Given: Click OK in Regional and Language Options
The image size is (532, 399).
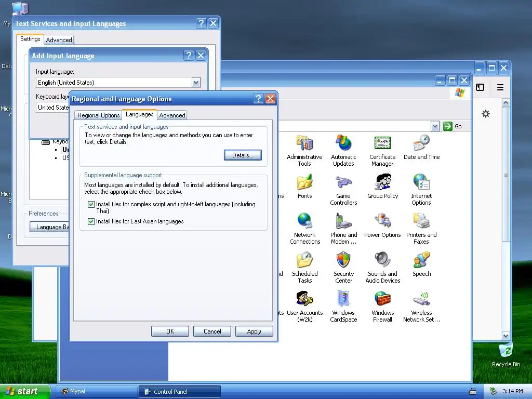Looking at the screenshot, I should click(x=170, y=331).
